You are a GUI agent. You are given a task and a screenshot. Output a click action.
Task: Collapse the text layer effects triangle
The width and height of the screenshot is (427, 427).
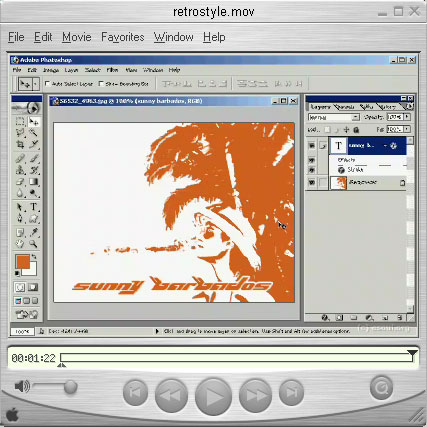[x=386, y=146]
